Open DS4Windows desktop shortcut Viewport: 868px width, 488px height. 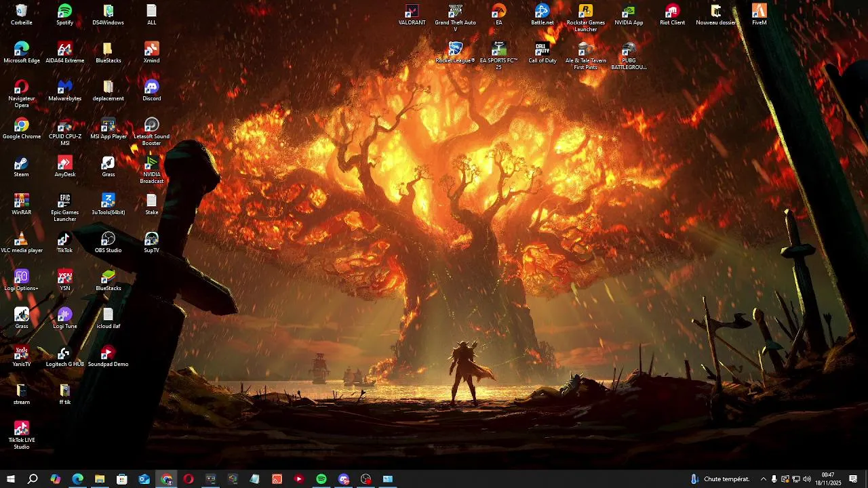click(x=108, y=15)
